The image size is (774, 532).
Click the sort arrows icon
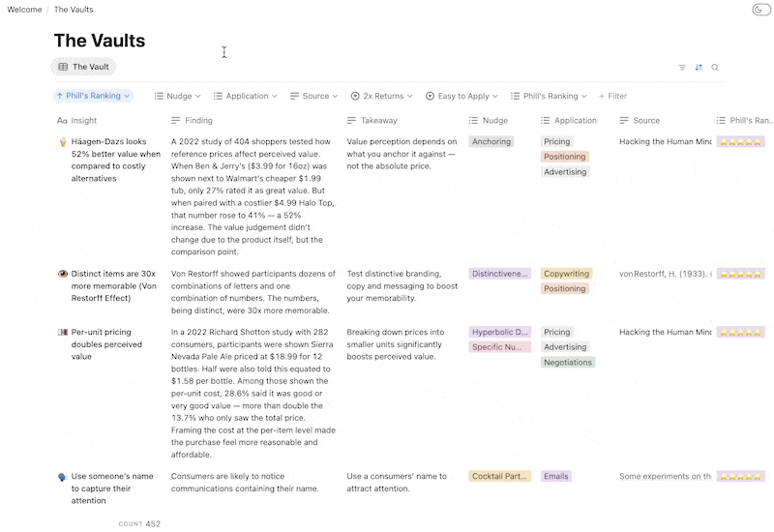[699, 68]
